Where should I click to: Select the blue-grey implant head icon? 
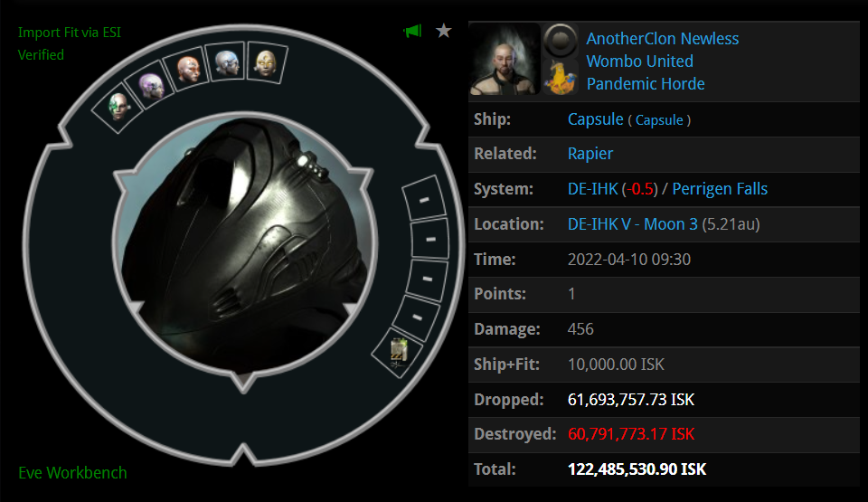227,62
